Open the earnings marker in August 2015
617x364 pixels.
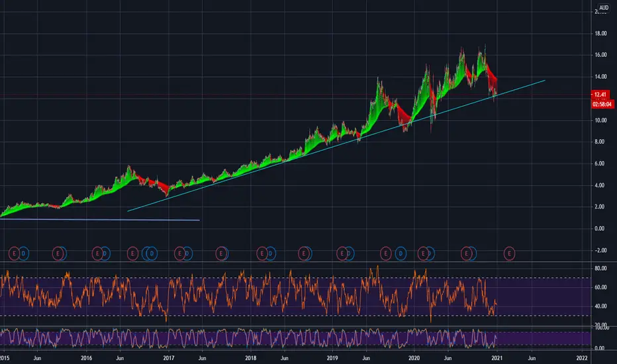58,254
